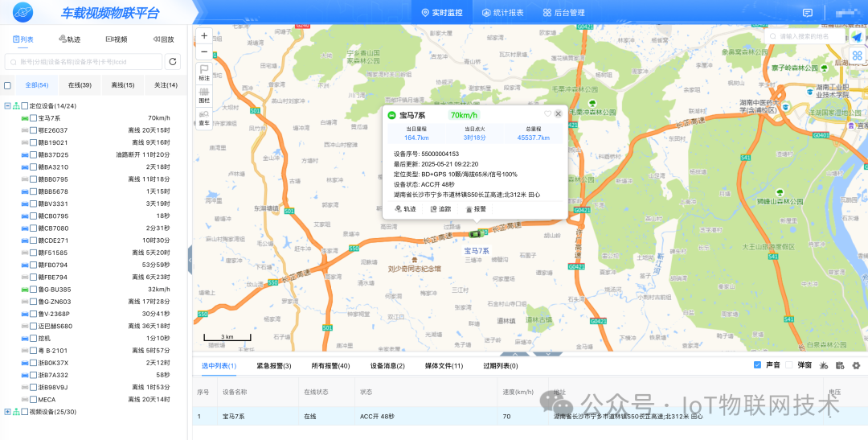
Task: Click 追踪 button in the vehicle popup
Action: point(441,209)
